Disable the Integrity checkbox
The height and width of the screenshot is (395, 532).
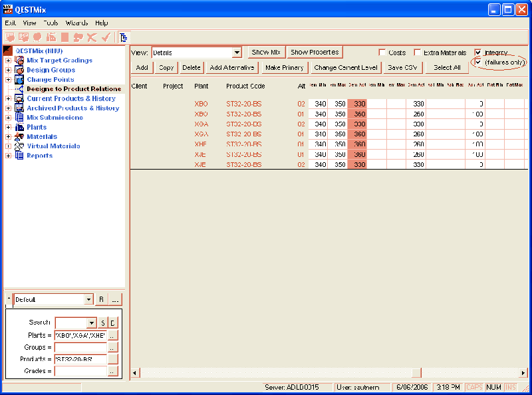coord(479,52)
